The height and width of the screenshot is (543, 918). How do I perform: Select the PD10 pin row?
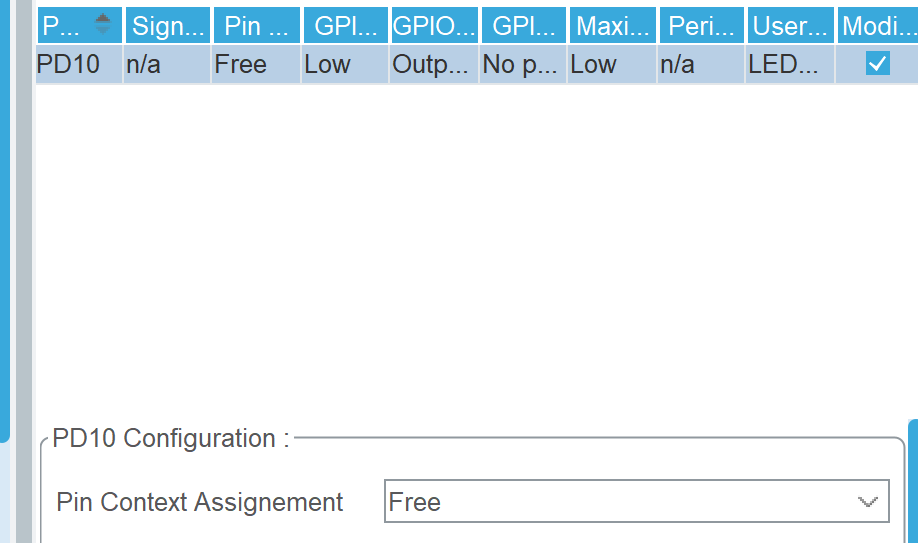[477, 64]
